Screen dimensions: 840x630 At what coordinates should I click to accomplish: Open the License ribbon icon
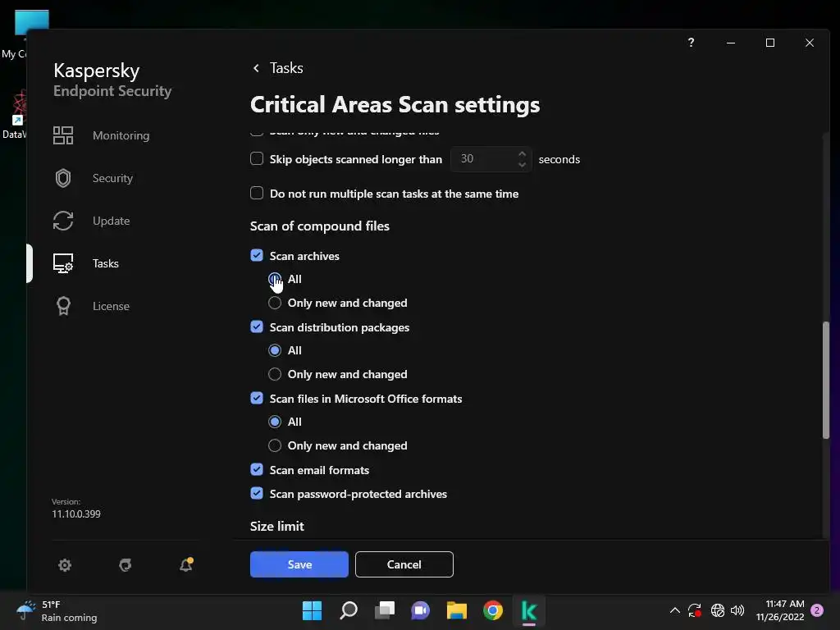63,306
